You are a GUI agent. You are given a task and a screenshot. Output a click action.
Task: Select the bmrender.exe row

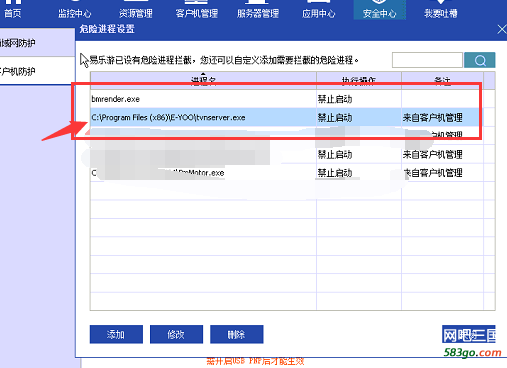[x=287, y=99]
